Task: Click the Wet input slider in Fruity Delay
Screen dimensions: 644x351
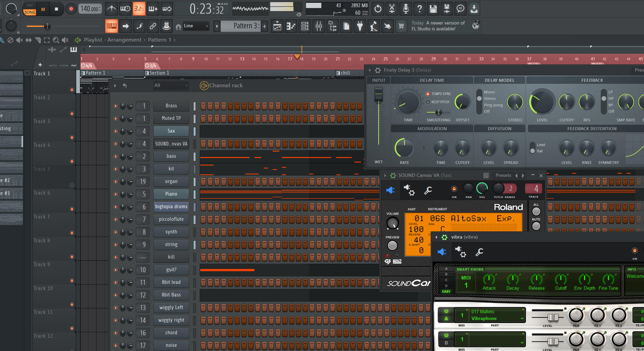Action: [x=379, y=94]
